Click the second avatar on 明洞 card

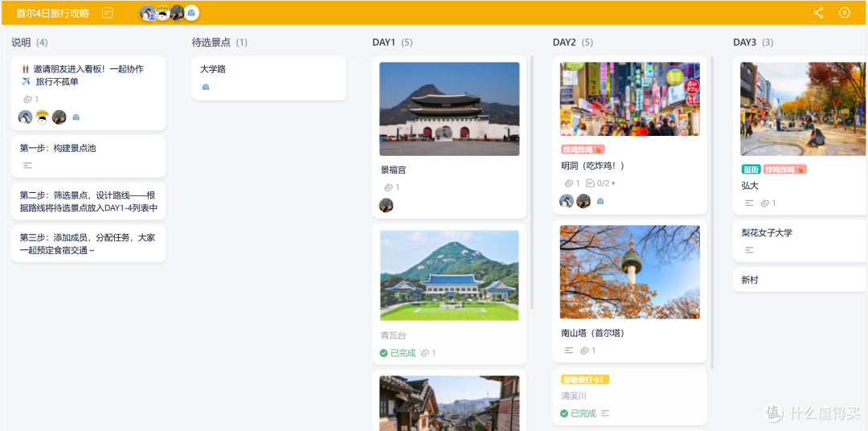click(583, 201)
